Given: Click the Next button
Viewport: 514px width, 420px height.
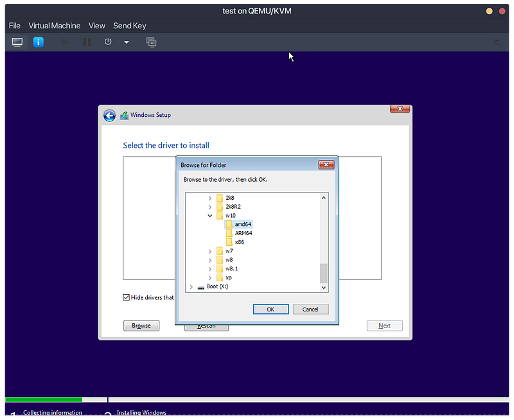Looking at the screenshot, I should pos(384,326).
